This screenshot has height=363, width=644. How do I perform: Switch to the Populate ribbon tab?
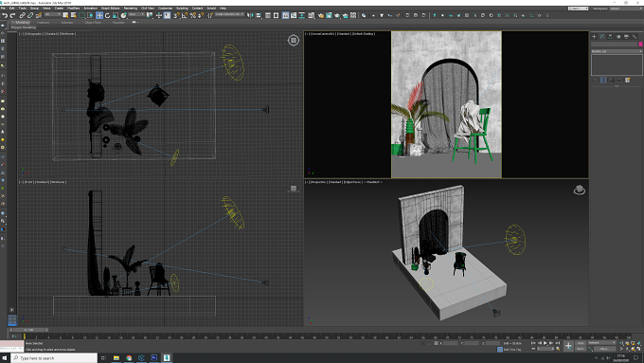click(x=118, y=22)
